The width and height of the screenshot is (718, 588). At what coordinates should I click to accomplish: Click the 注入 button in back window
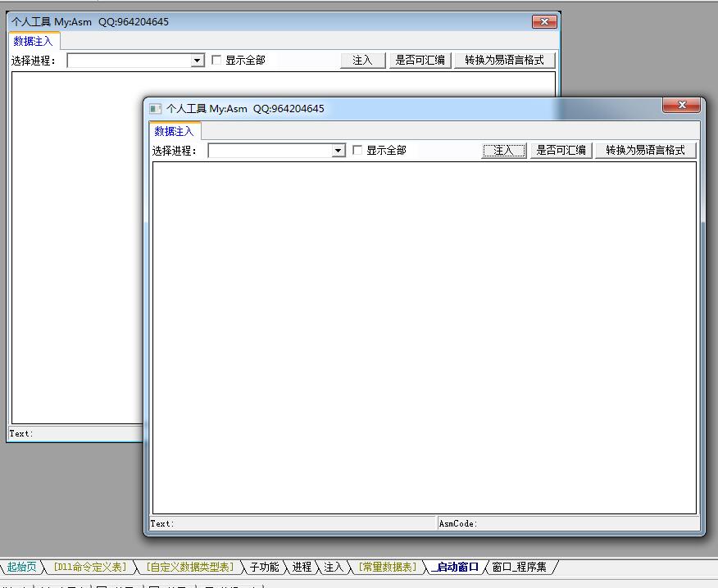(362, 61)
